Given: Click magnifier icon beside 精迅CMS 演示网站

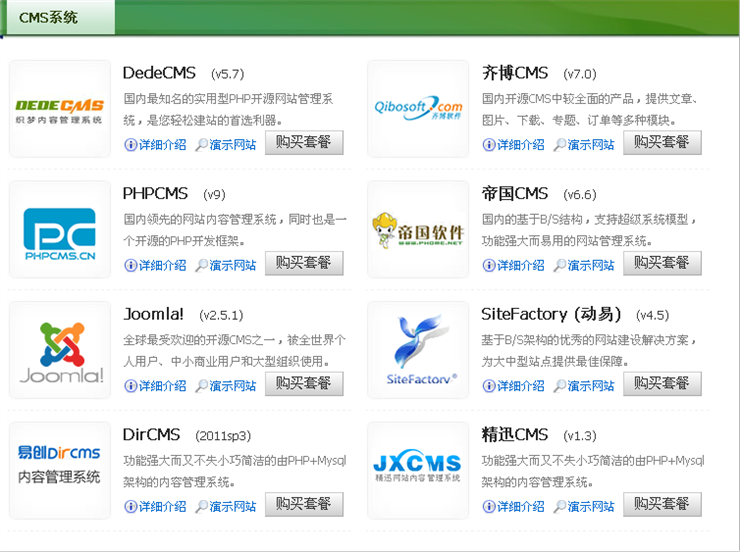Looking at the screenshot, I should [x=560, y=507].
